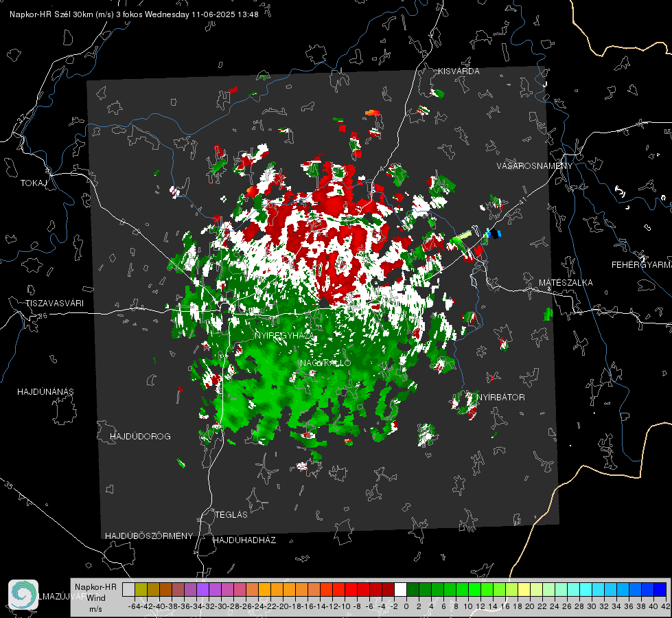Pick the yellow legend swatch between 18 and 20

pos(524,590)
